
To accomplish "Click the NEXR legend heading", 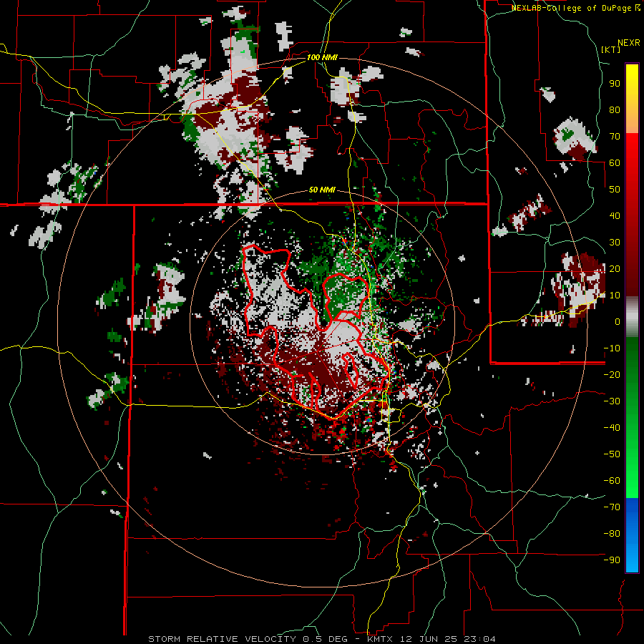I will point(629,43).
